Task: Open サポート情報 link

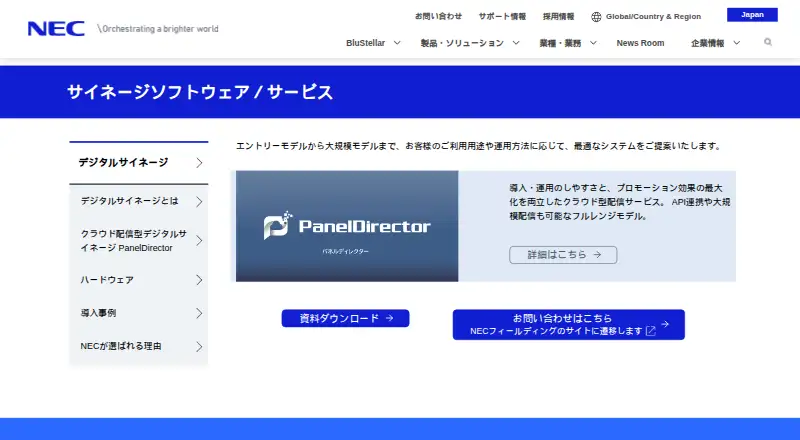Action: coord(502,16)
